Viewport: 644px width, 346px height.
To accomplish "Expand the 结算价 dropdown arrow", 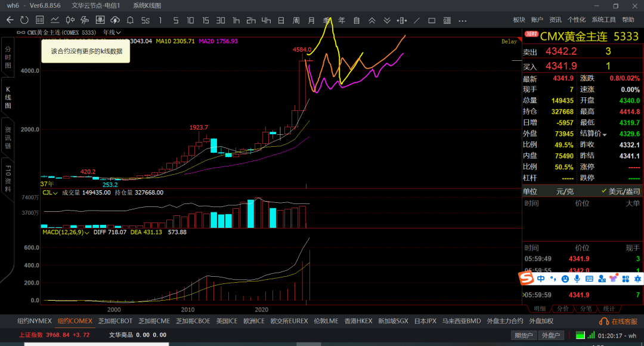I will [605, 134].
